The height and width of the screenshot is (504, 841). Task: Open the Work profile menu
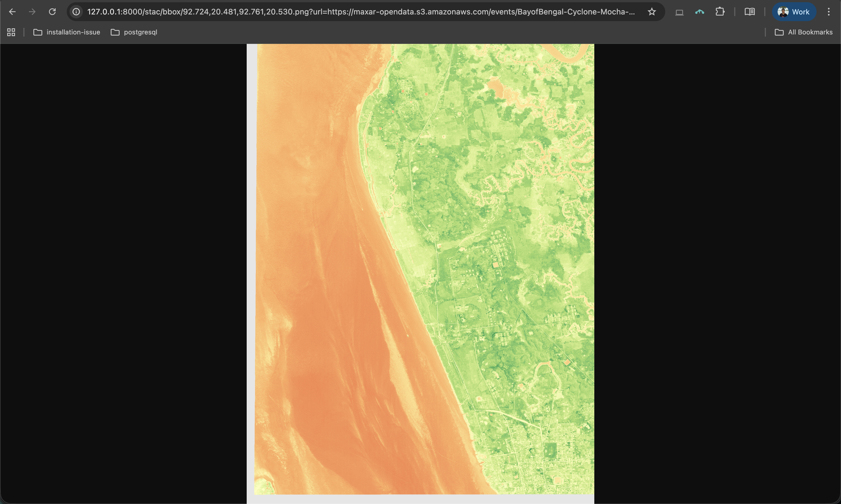(x=794, y=12)
